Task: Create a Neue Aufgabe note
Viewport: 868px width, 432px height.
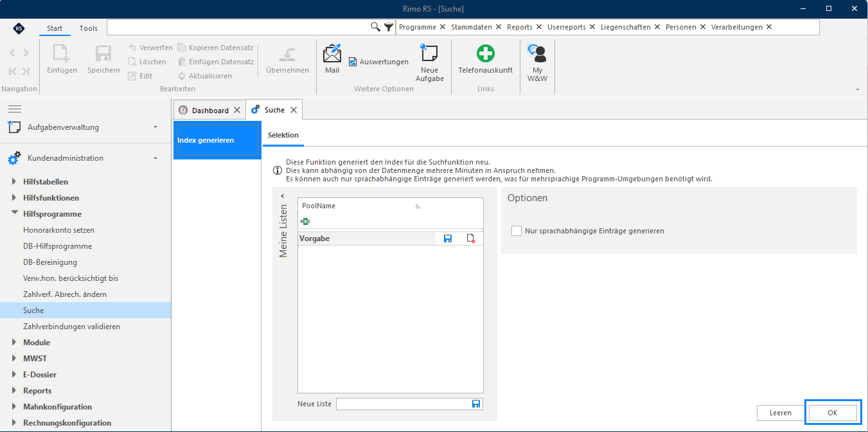Action: pyautogui.click(x=429, y=54)
